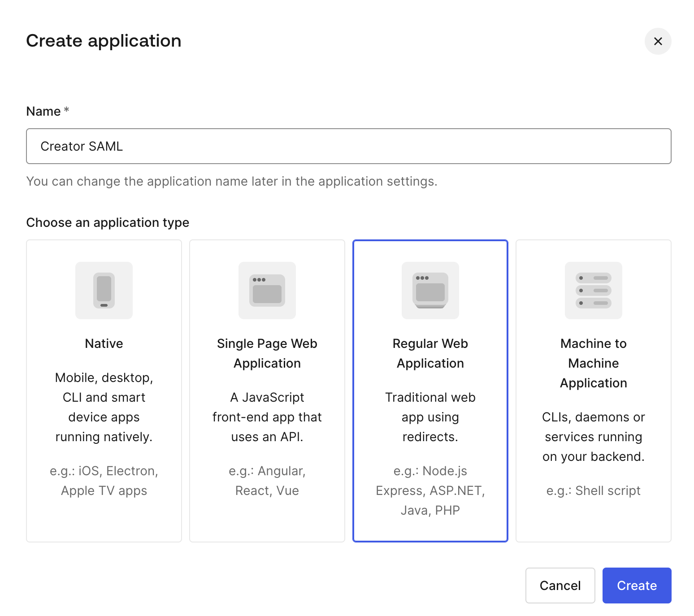Click the 'Shell script' example text
Screen dimensions: 694x616
pos(594,490)
